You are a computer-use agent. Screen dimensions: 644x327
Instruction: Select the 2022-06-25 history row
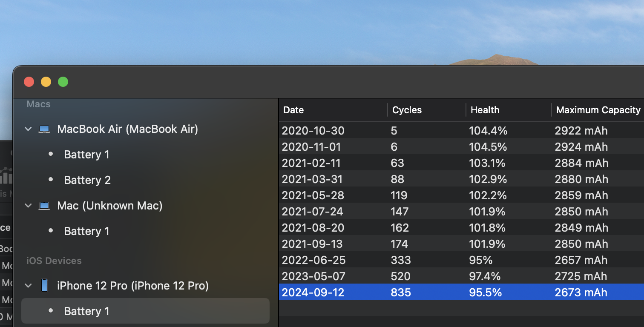point(461,260)
